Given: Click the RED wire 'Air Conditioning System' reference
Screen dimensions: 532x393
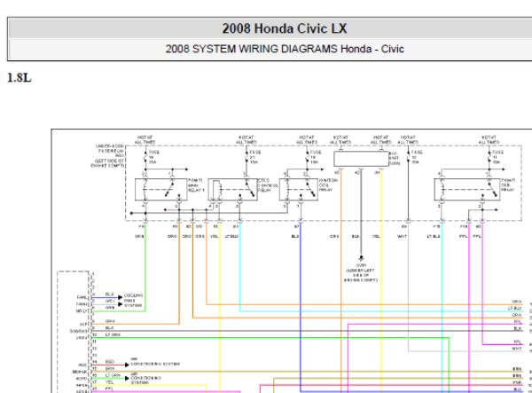Looking at the screenshot, I should click(x=155, y=363).
